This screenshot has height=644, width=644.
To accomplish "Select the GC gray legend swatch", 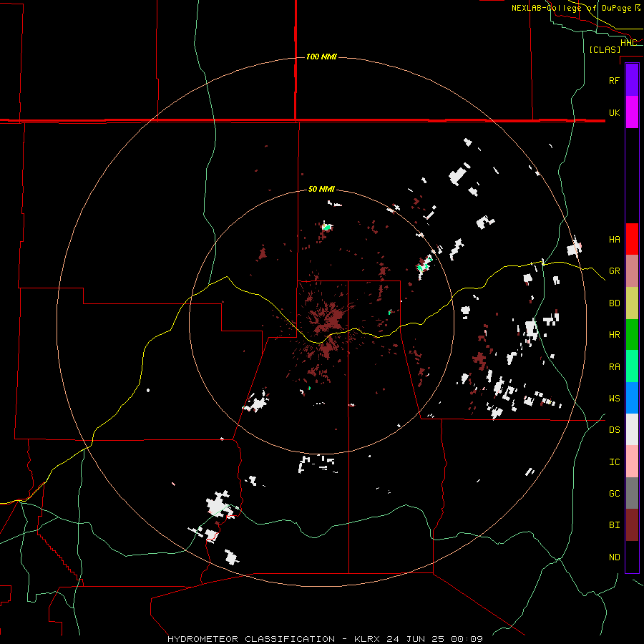I will [x=632, y=493].
